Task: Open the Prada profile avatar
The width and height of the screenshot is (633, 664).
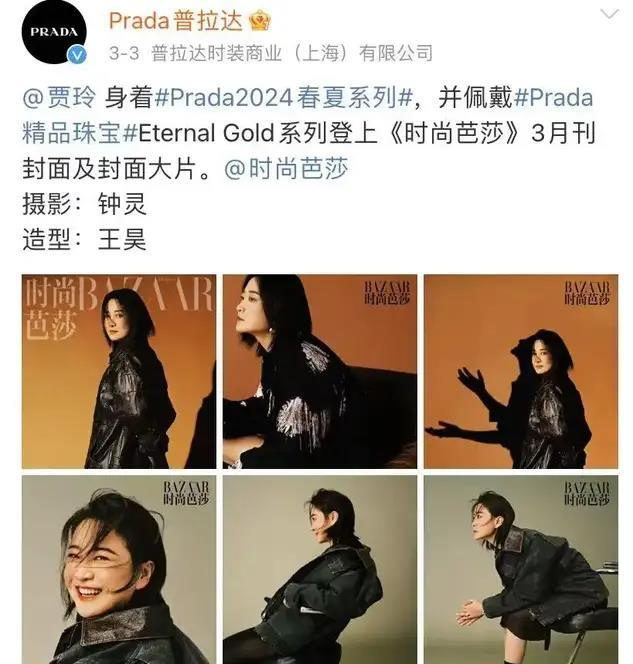Action: point(54,32)
